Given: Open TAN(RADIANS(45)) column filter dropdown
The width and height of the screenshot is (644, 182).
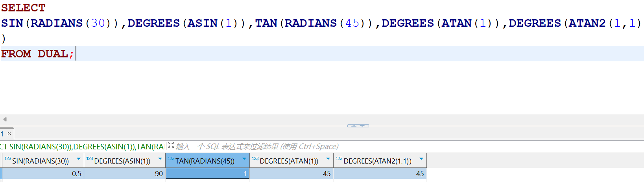Looking at the screenshot, I should pyautogui.click(x=244, y=159).
